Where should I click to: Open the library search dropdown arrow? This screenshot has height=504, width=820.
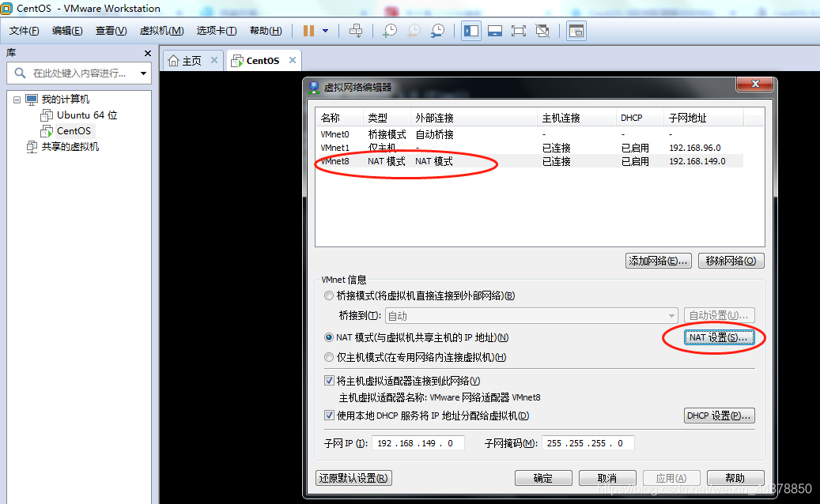[x=143, y=73]
